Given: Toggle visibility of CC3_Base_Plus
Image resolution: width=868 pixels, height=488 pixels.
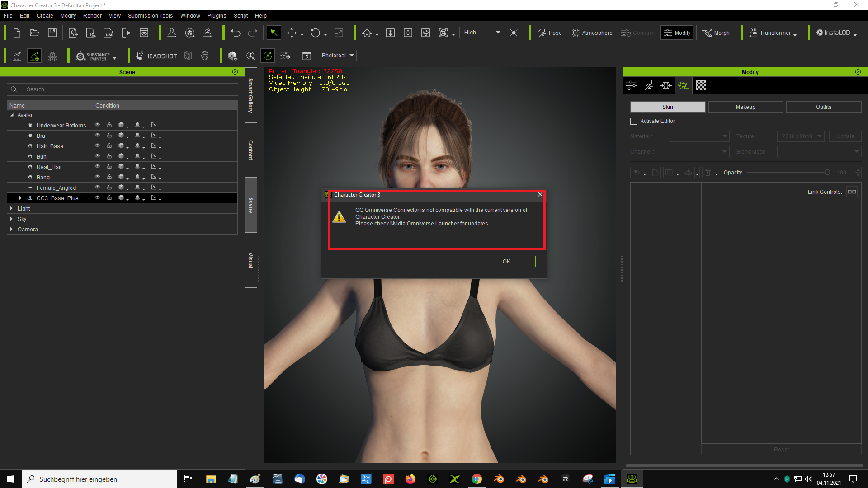Looking at the screenshot, I should (97, 197).
